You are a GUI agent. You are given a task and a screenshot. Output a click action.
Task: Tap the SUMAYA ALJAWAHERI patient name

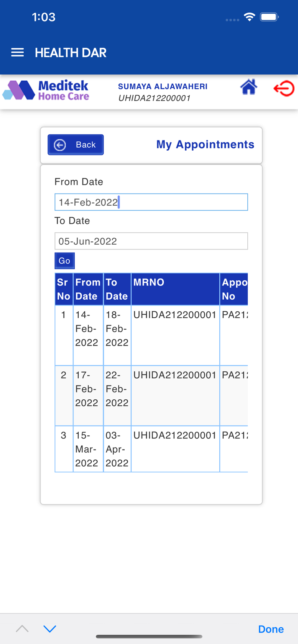(163, 86)
